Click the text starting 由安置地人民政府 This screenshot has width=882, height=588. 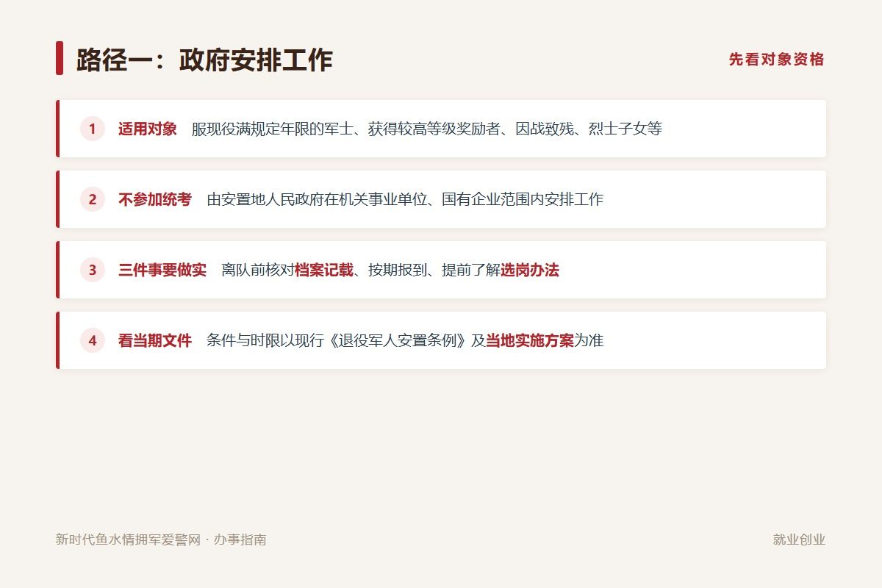pos(405,199)
